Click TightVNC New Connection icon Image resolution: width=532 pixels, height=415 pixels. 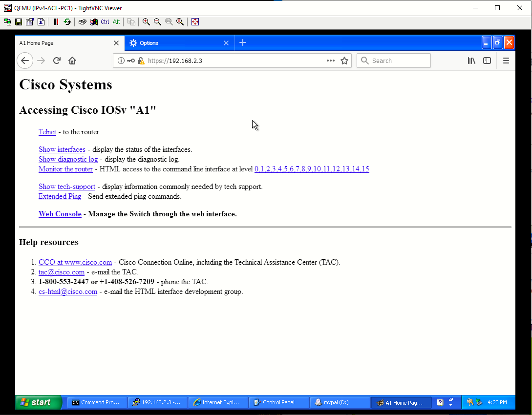(x=7, y=22)
